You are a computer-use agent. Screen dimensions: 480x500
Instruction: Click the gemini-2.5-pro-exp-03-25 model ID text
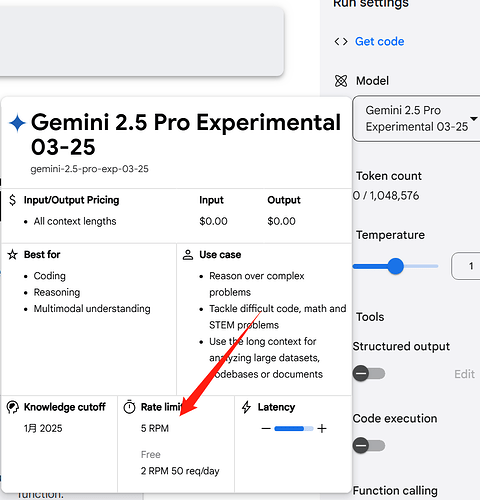[x=89, y=169]
